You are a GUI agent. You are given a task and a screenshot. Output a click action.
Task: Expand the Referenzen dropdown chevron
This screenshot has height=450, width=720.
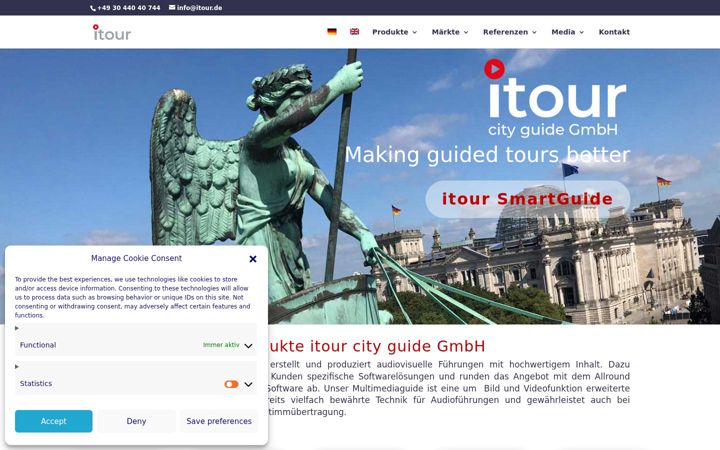[534, 32]
